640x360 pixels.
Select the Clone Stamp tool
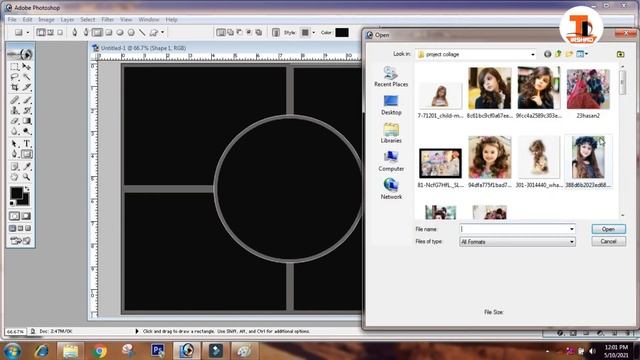14,111
